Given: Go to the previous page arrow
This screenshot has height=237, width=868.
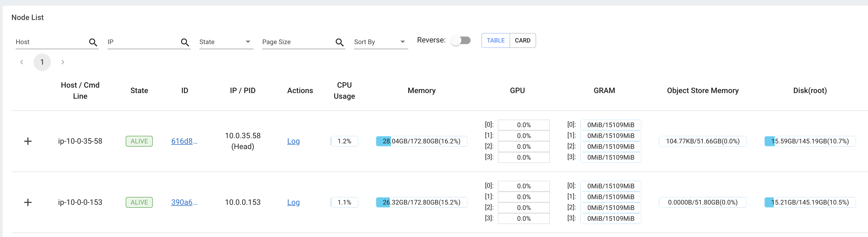Looking at the screenshot, I should [22, 62].
